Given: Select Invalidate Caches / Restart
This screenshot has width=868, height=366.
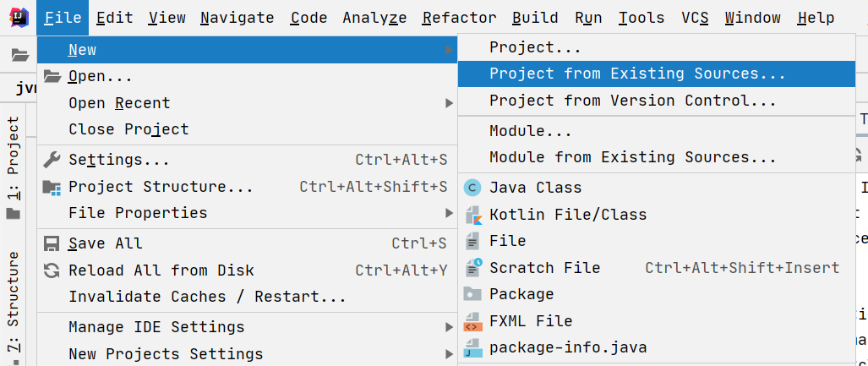Looking at the screenshot, I should tap(207, 297).
